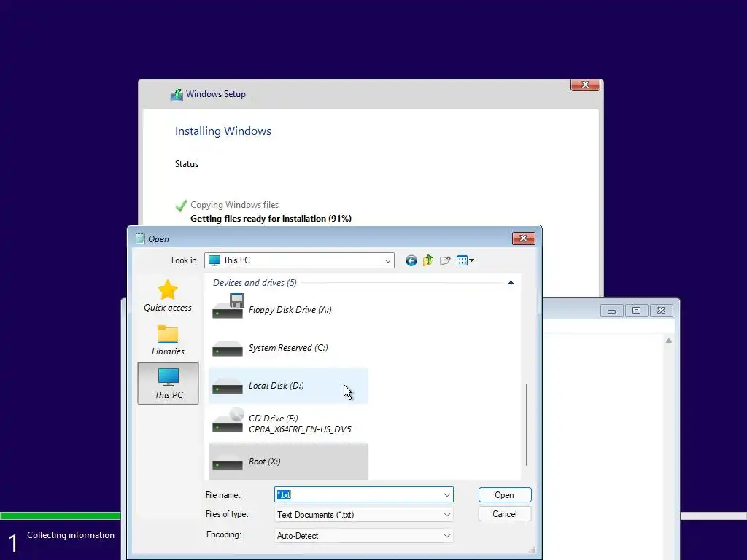Click the Open dialog resize grip
Viewport: 747px width, 560px height.
(x=532, y=550)
